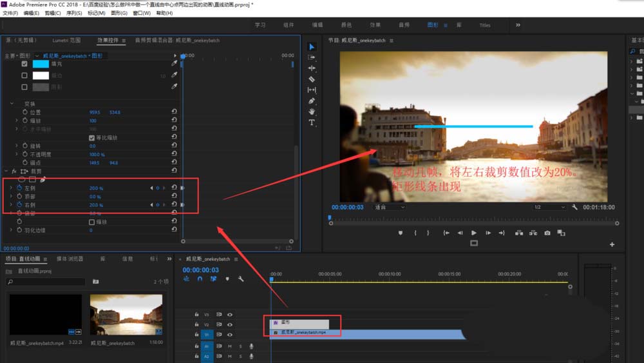Toggle V1 track eye visibility

[230, 335]
